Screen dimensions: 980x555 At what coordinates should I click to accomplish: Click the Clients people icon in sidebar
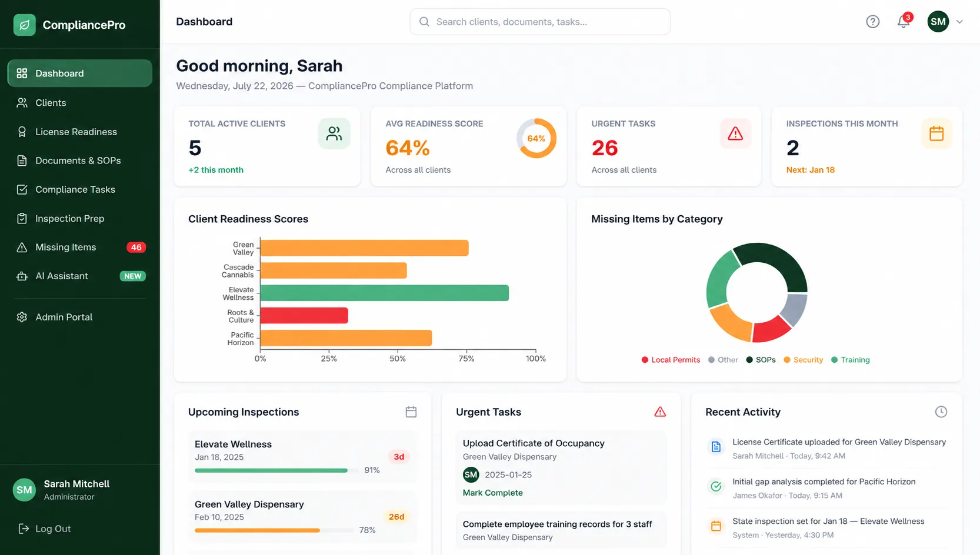22,103
